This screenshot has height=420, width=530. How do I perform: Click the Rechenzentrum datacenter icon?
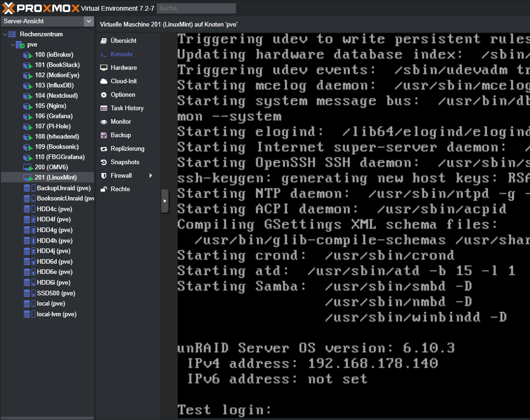12,34
